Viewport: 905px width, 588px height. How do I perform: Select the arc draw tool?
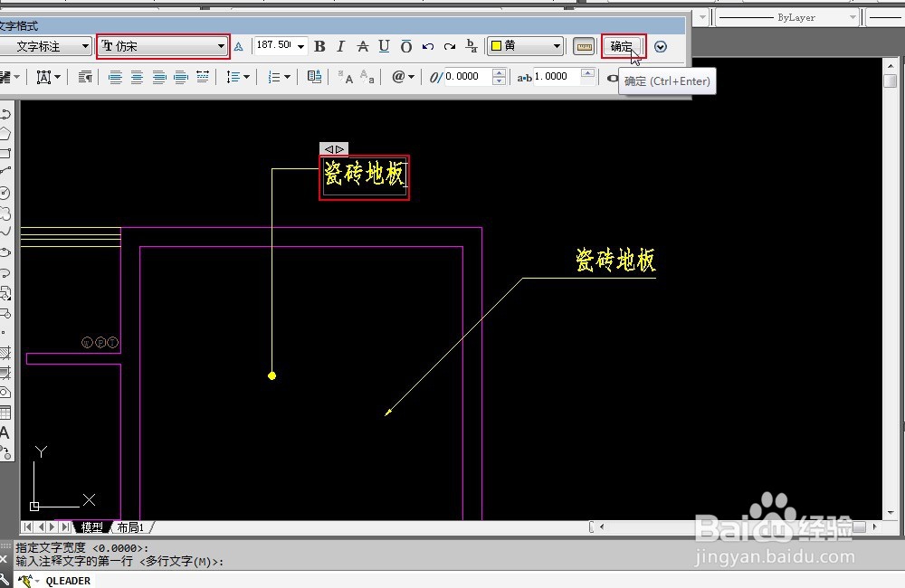click(5, 171)
